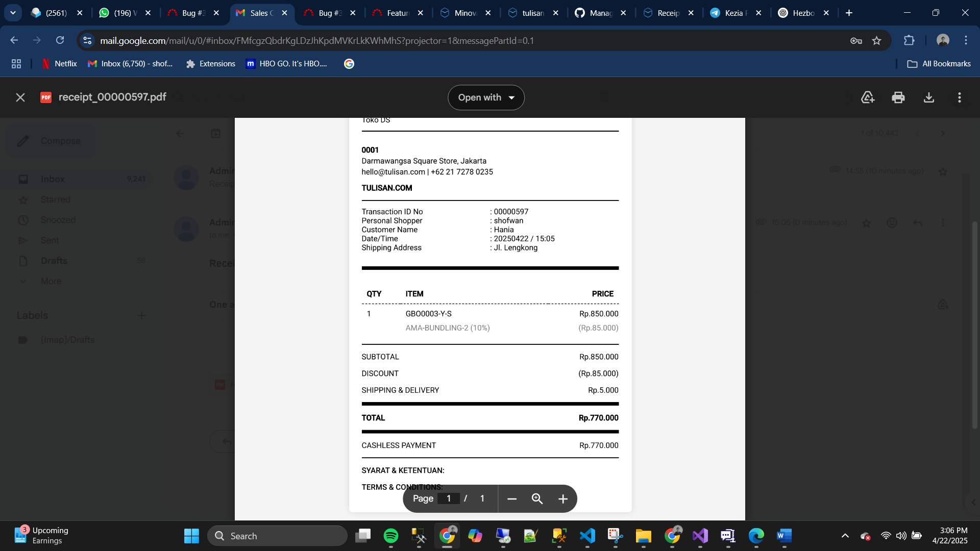Open Wi-Fi network settings in tray
This screenshot has width=980, height=551.
886,536
